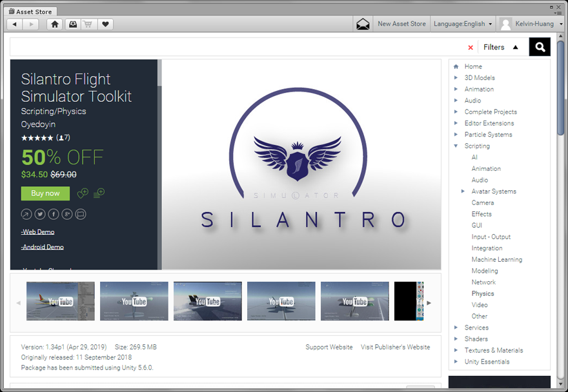This screenshot has height=392, width=568.
Task: Click the Home house icon in sidebar
Action: 456,66
